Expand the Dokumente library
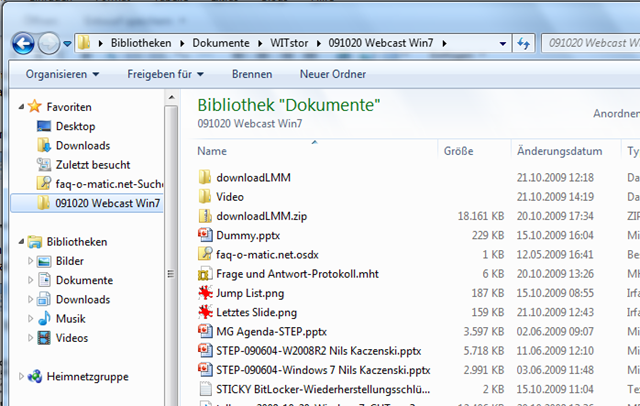 [x=30, y=280]
